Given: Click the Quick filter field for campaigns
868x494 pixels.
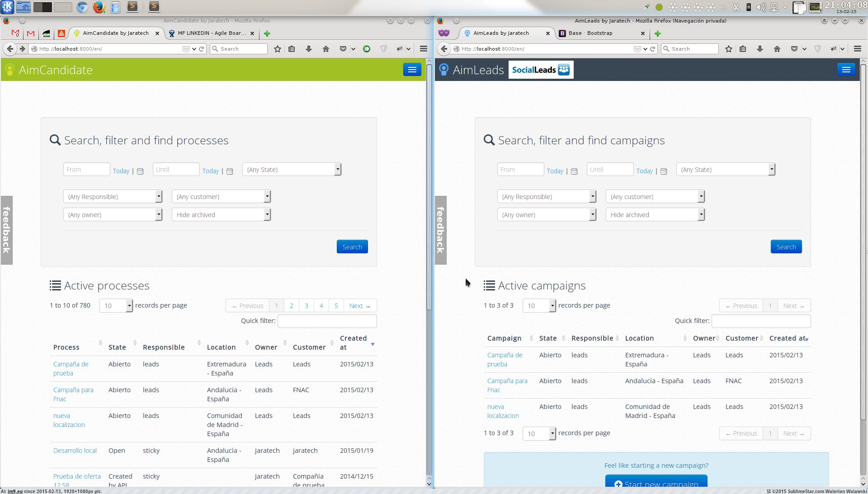Looking at the screenshot, I should (761, 321).
